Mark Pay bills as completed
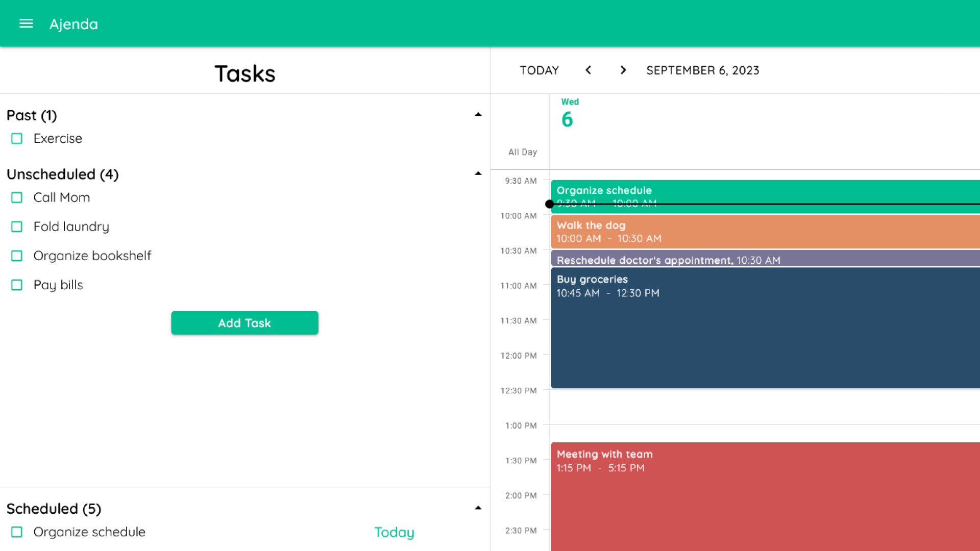This screenshot has height=551, width=980. [17, 285]
